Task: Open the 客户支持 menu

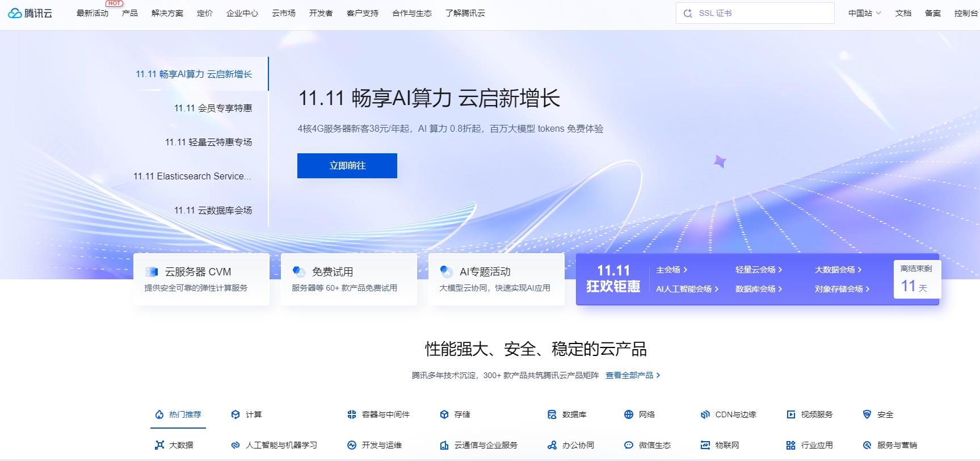Action: tap(363, 13)
